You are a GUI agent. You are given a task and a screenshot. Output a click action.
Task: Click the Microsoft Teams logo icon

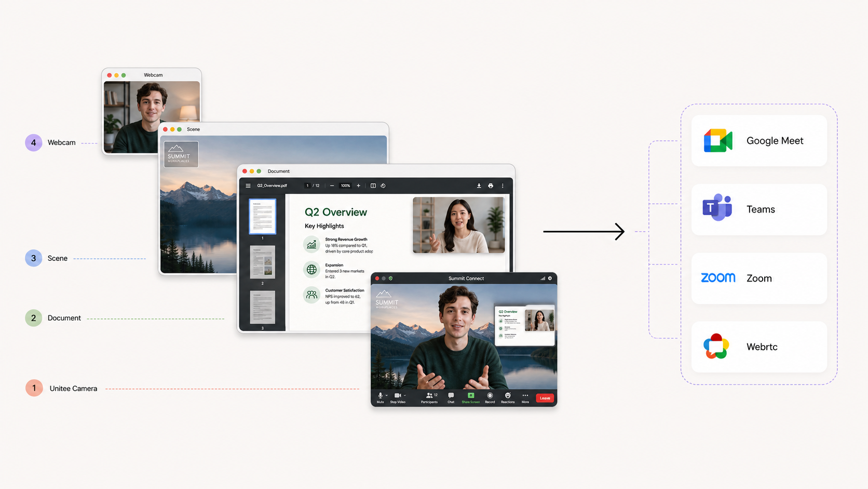tap(717, 207)
